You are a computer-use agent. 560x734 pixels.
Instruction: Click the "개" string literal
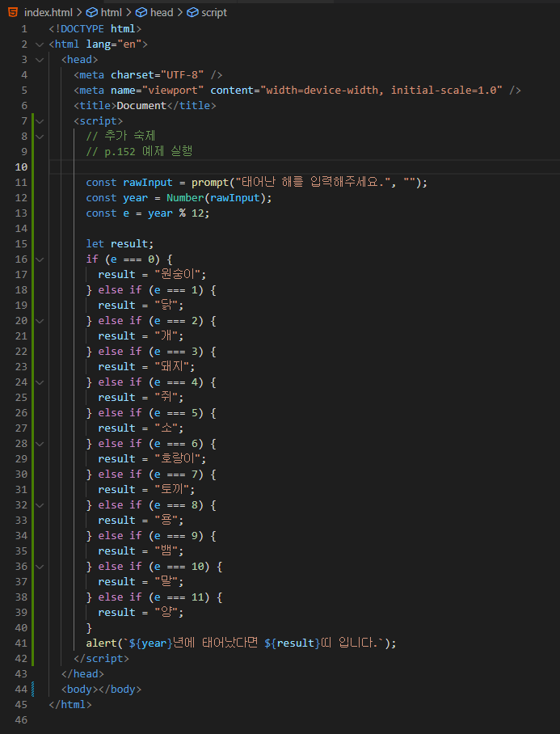166,336
